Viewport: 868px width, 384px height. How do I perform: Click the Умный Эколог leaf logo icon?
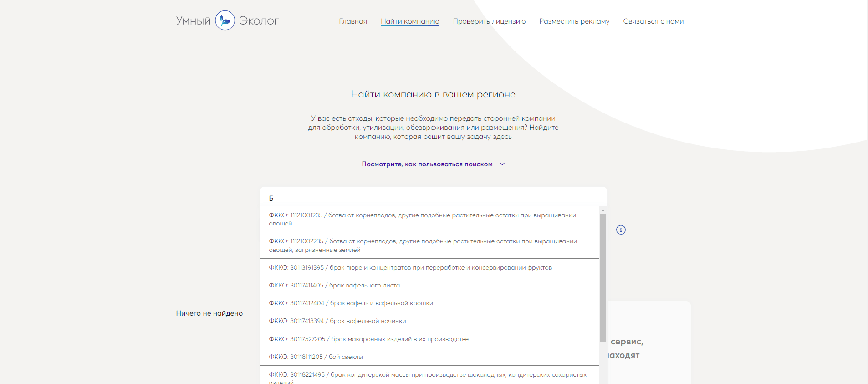[225, 20]
